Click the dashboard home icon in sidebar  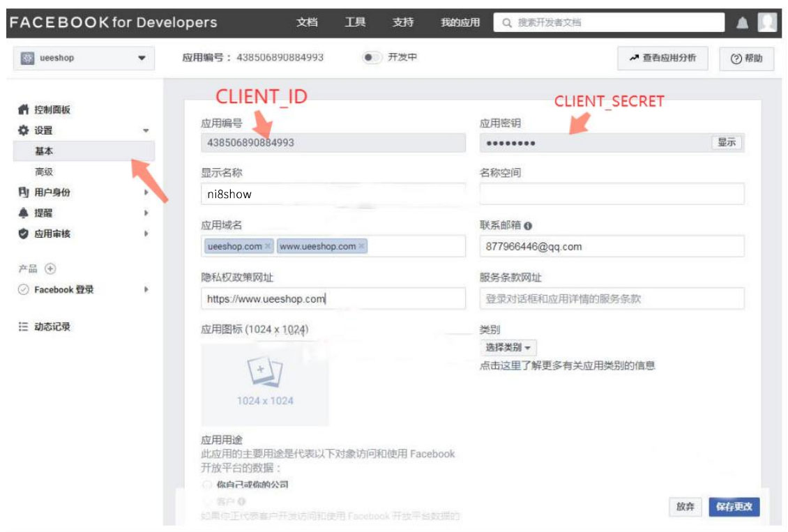pos(23,109)
